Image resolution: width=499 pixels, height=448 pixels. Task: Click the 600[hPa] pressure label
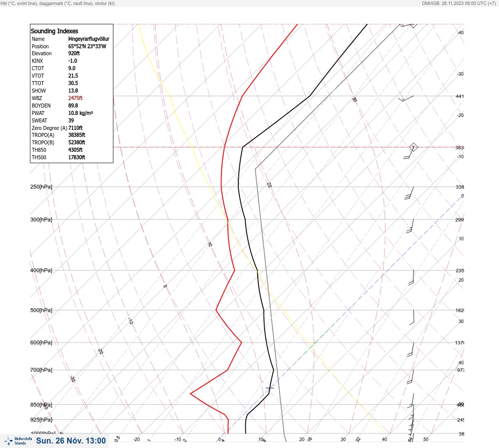tap(41, 342)
